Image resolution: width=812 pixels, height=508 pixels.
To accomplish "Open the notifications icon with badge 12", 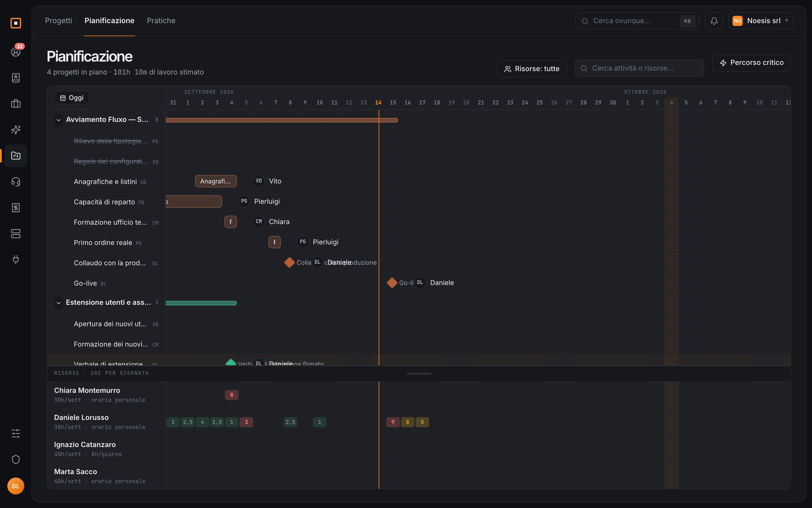I will pyautogui.click(x=16, y=52).
